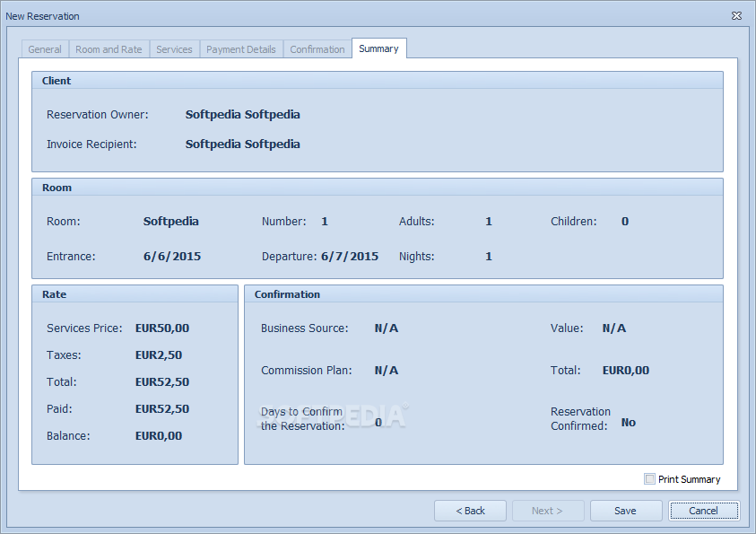Enable the Print Summary checkbox
The image size is (756, 534).
pos(649,479)
